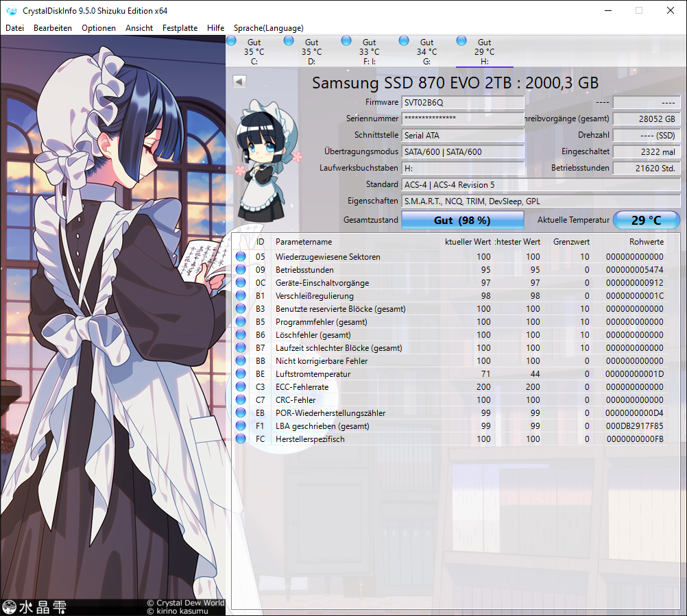The height and width of the screenshot is (616, 687).
Task: Switch to drive F: I: tab
Action: coord(369,51)
